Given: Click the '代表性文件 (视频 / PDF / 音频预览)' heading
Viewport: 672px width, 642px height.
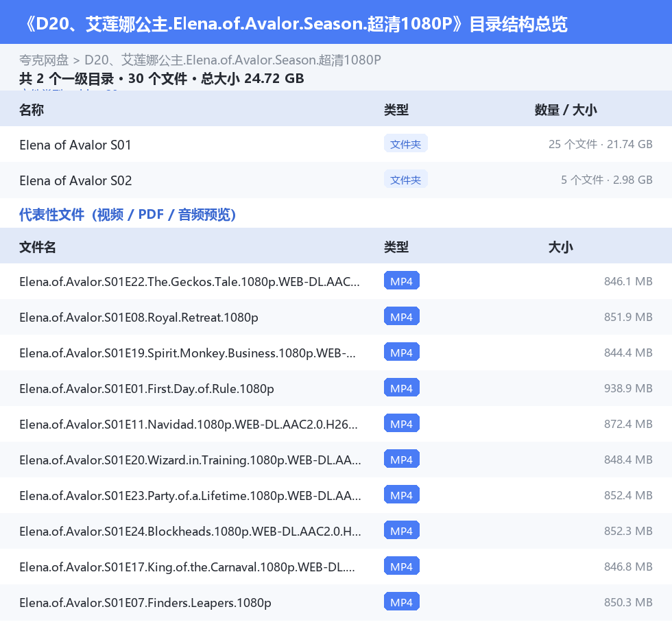Looking at the screenshot, I should pos(128,214).
